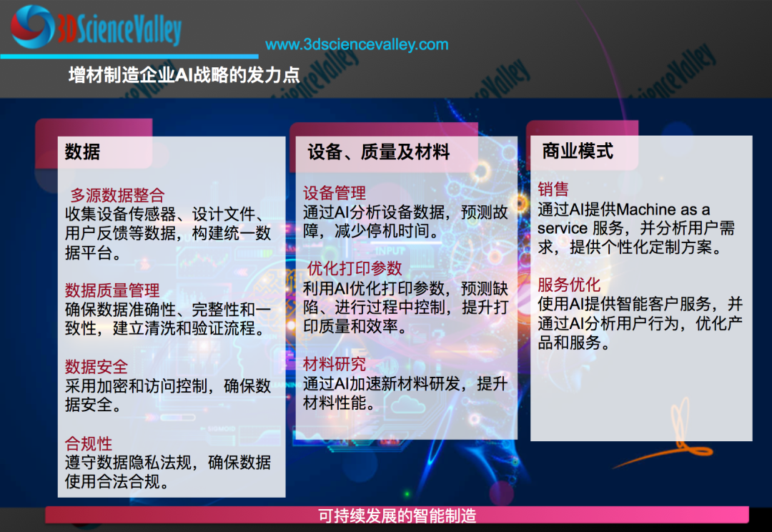Click the text 通过AI加速新材料研发，提升
Viewport: 772px width, 532px height.
point(405,383)
